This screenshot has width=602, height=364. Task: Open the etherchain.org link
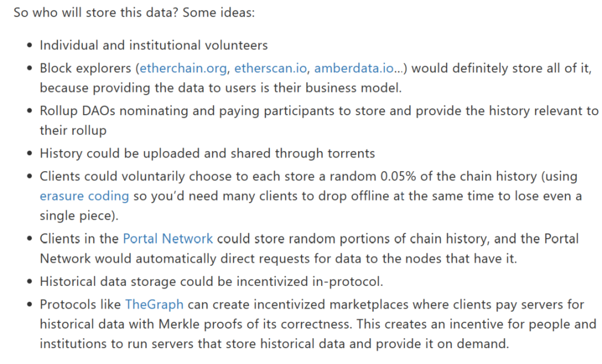pyautogui.click(x=183, y=68)
